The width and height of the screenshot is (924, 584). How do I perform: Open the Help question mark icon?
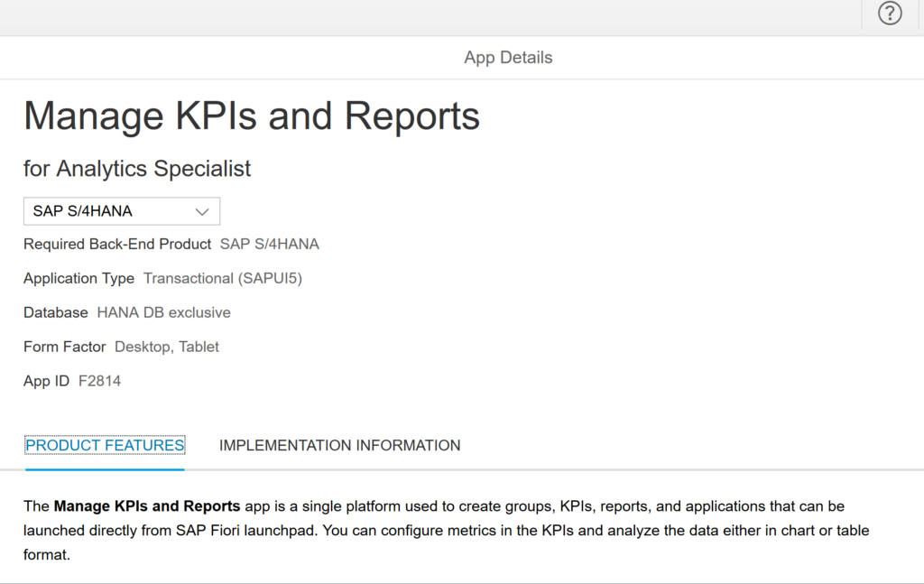tap(889, 14)
